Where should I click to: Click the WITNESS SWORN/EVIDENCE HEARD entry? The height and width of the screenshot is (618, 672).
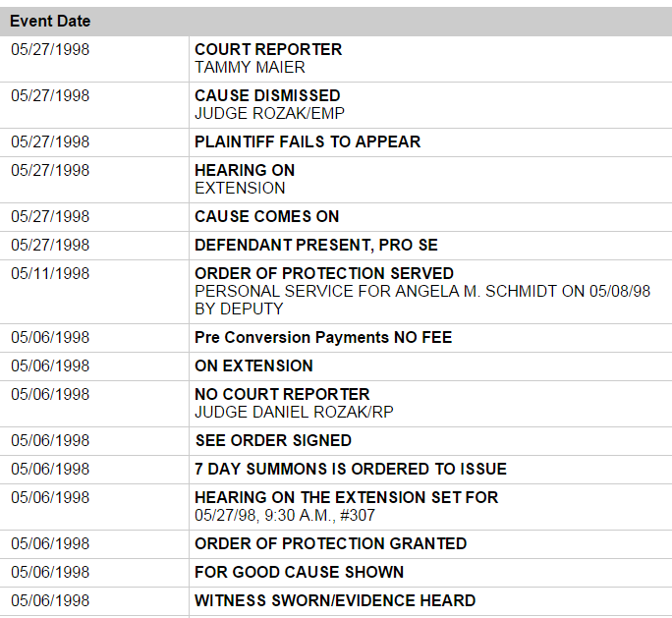coord(335,600)
